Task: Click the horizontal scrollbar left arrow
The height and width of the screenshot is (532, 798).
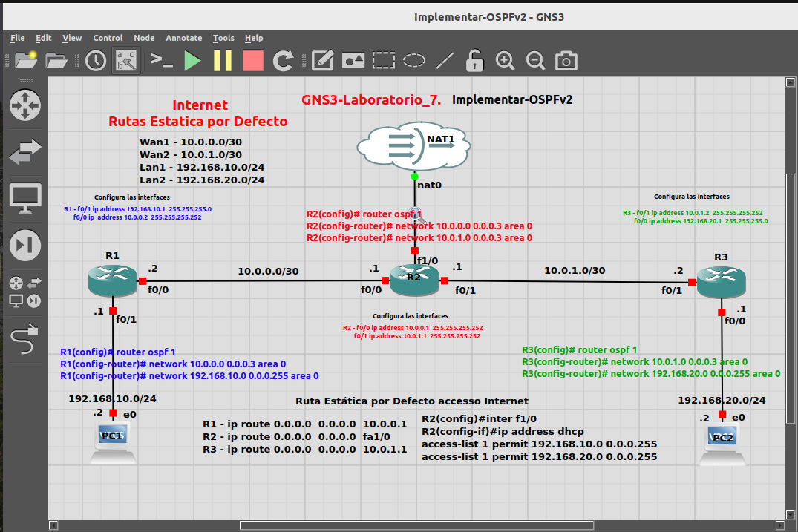Action: 53,525
